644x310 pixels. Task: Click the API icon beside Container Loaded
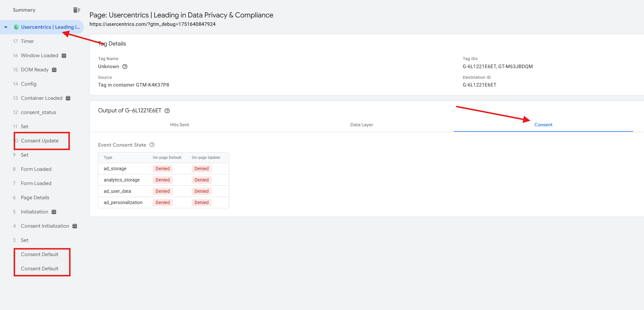pos(68,98)
